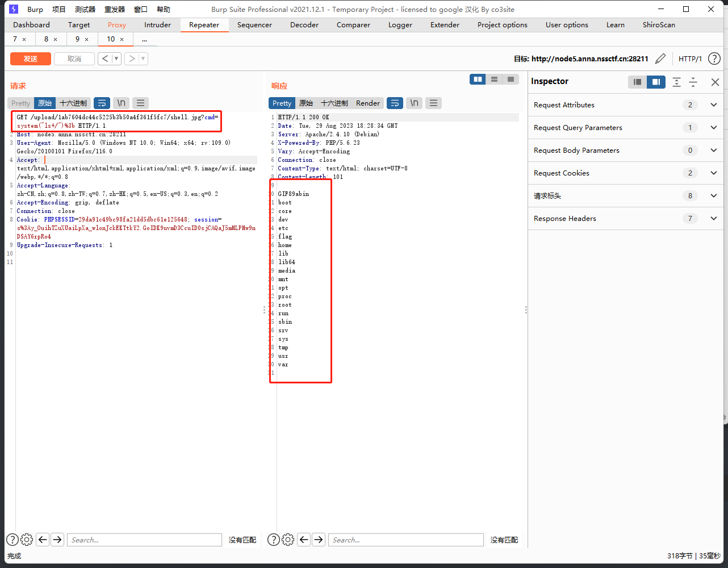Click divider handle between request and response
Image resolution: width=728 pixels, height=568 pixels.
pyautogui.click(x=264, y=310)
